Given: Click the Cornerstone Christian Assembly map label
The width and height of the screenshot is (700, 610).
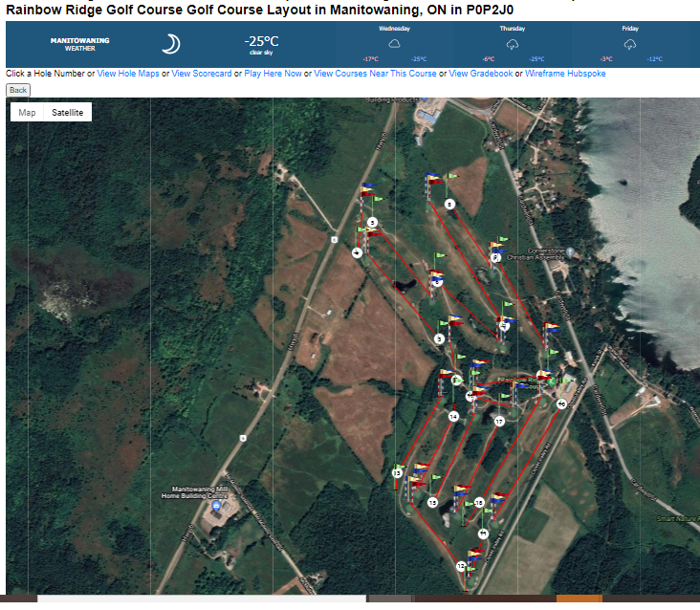Looking at the screenshot, I should (x=536, y=254).
